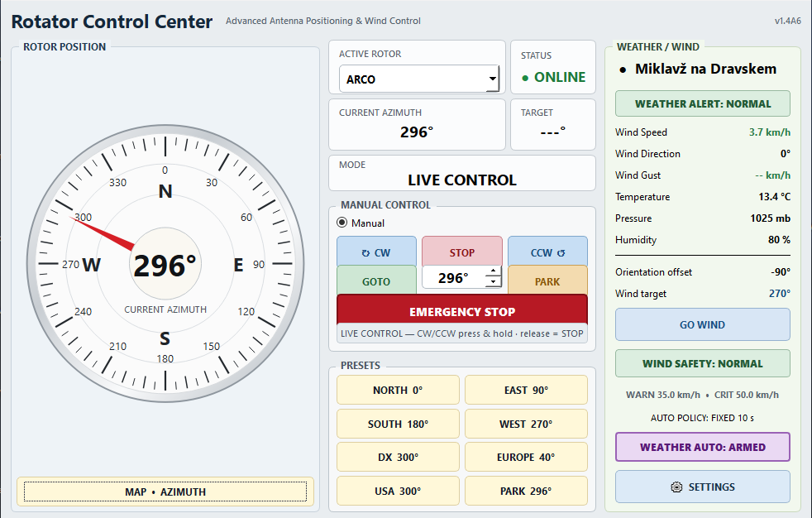Select the PARK 296° preset
The height and width of the screenshot is (518, 812).
coord(526,491)
